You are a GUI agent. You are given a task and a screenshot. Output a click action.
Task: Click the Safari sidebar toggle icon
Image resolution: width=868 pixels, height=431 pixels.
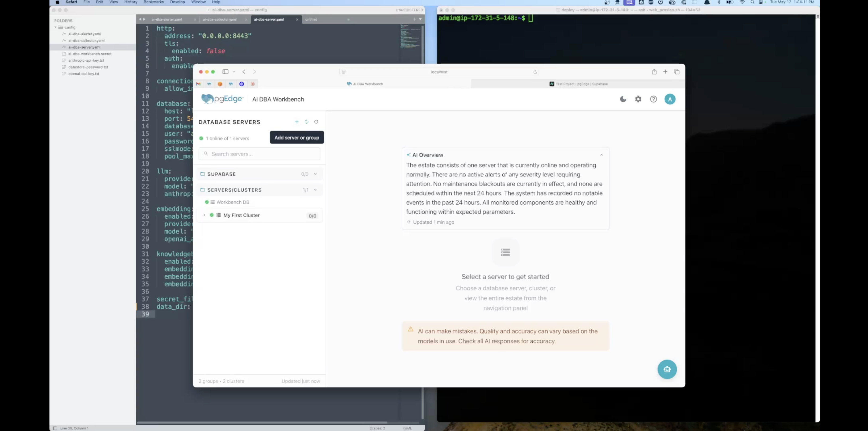[x=226, y=72]
